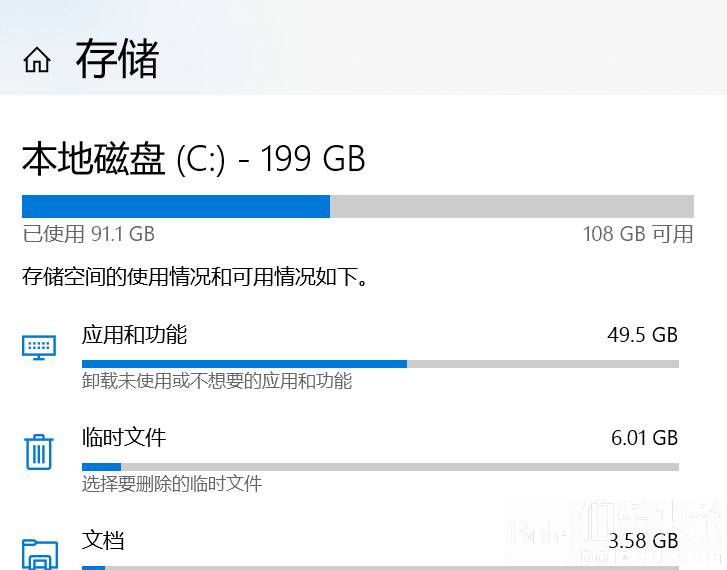This screenshot has height=570, width=727.
Task: Click the 已使用 91.1 GB label
Action: click(89, 234)
